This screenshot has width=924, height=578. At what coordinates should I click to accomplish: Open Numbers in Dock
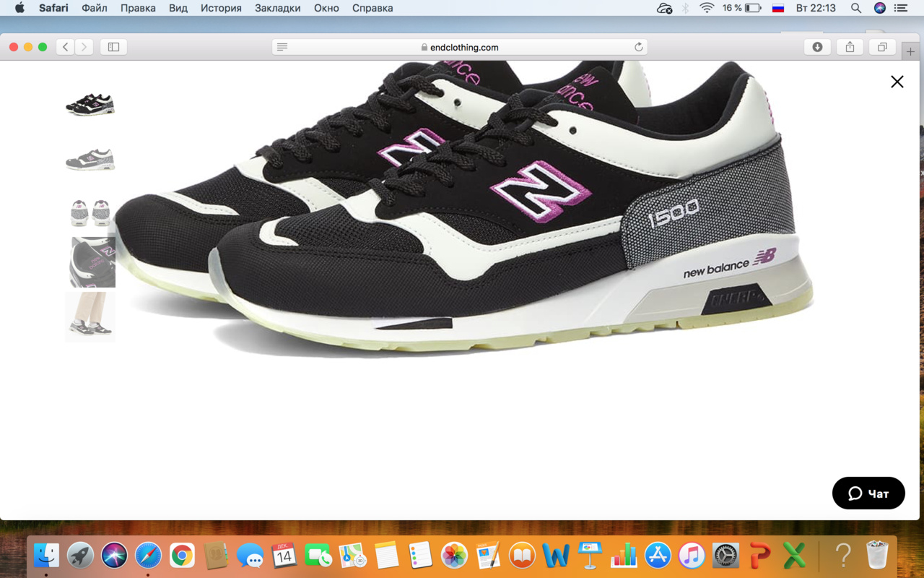624,555
